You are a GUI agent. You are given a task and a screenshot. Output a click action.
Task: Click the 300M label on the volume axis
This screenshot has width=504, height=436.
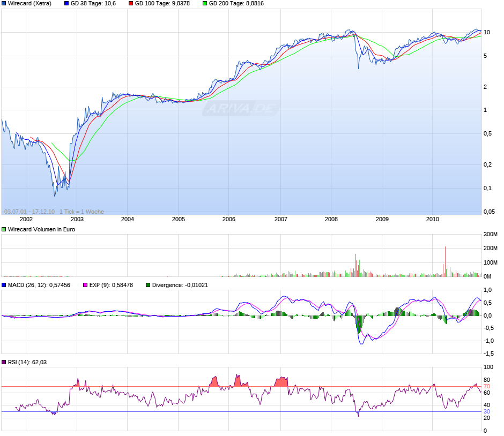coord(491,234)
